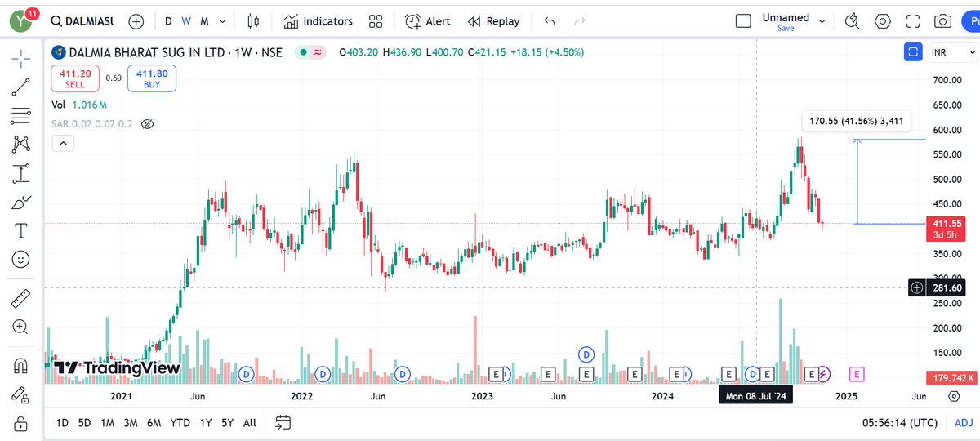This screenshot has height=441, width=980.
Task: Select the YTD time range
Action: (x=180, y=423)
